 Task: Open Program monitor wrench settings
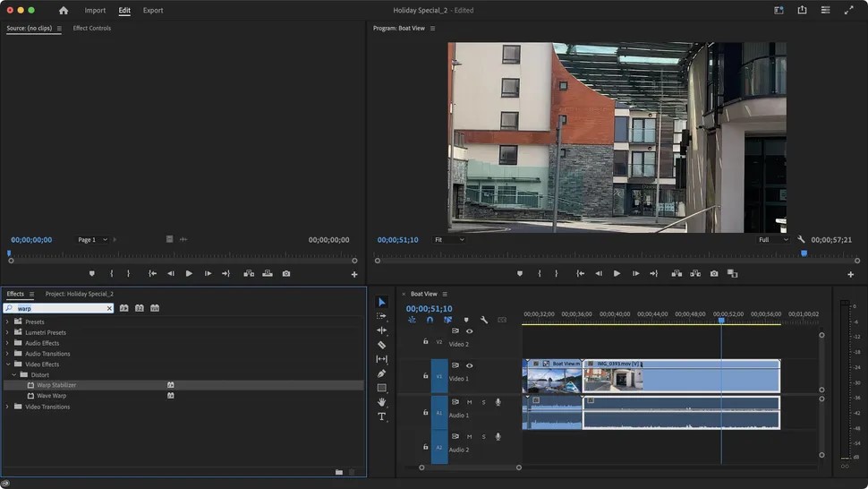801,240
